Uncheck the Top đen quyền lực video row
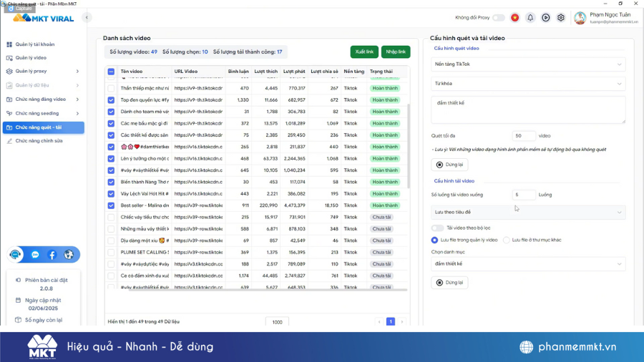The height and width of the screenshot is (362, 644). point(111,99)
